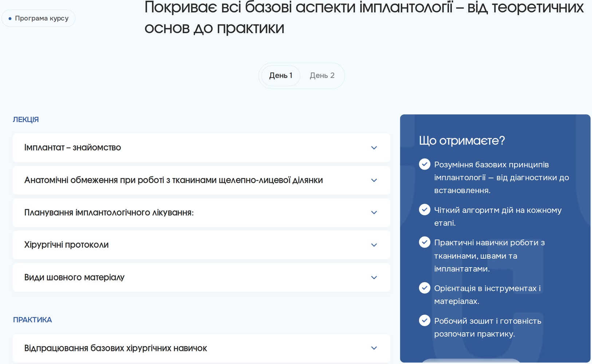592x364 pixels.
Task: Switch to the День 2 tab
Action: point(322,76)
